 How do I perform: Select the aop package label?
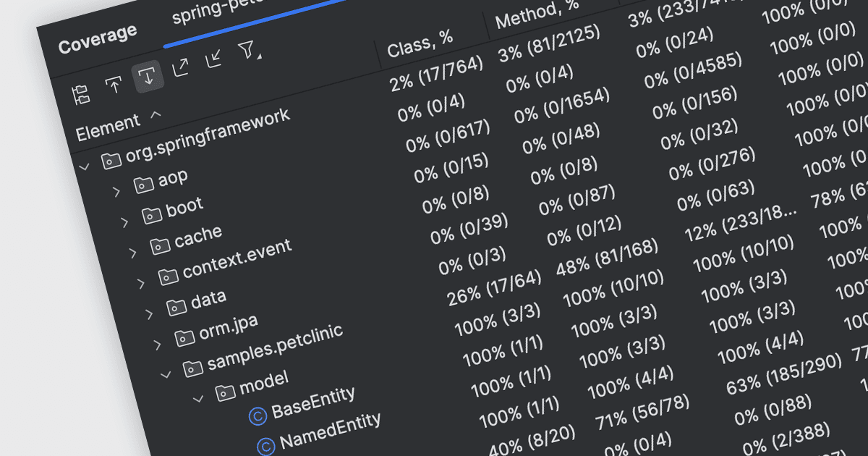pyautogui.click(x=172, y=177)
